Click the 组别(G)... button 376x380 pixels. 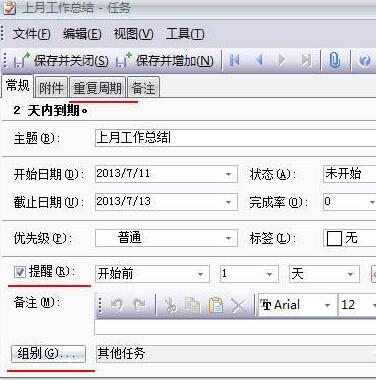click(x=48, y=354)
